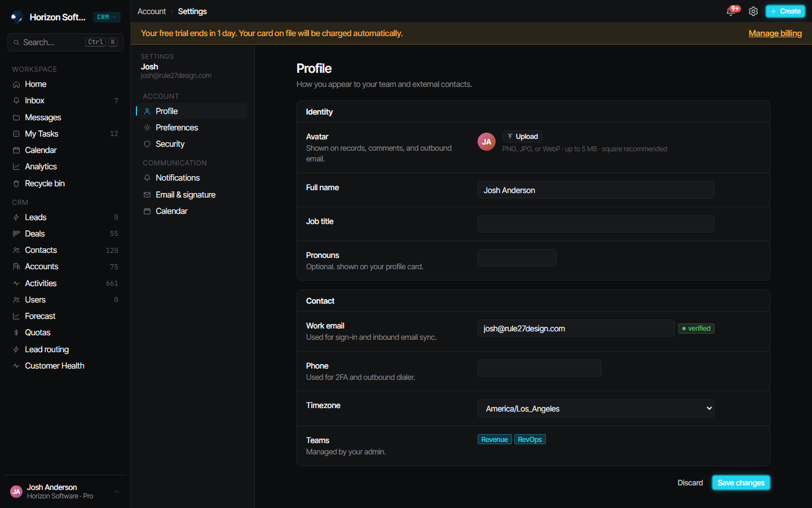Viewport: 812px width, 508px height.
Task: Click the Quotas dollar icon
Action: click(16, 332)
